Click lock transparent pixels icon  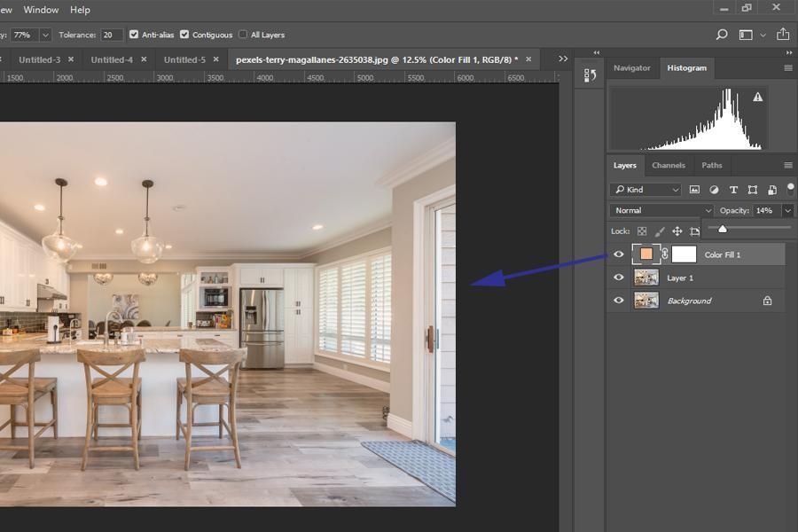pyautogui.click(x=642, y=231)
